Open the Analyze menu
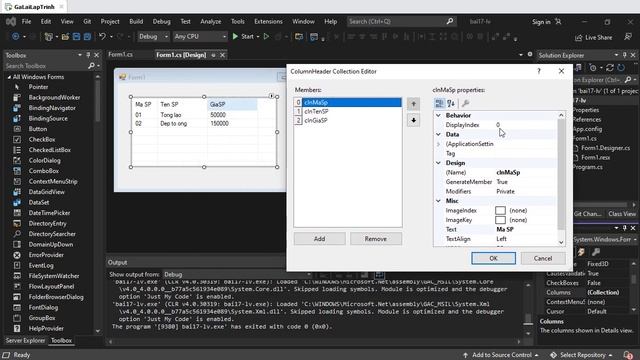 point(211,21)
